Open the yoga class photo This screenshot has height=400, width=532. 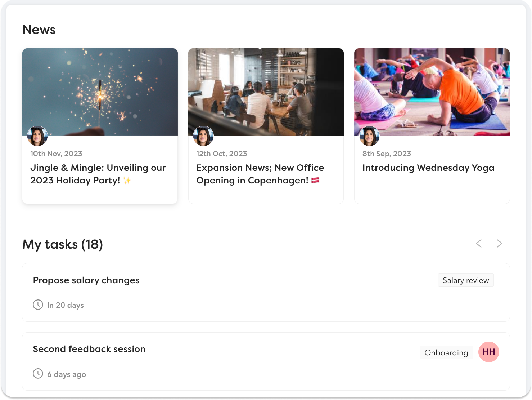[432, 92]
